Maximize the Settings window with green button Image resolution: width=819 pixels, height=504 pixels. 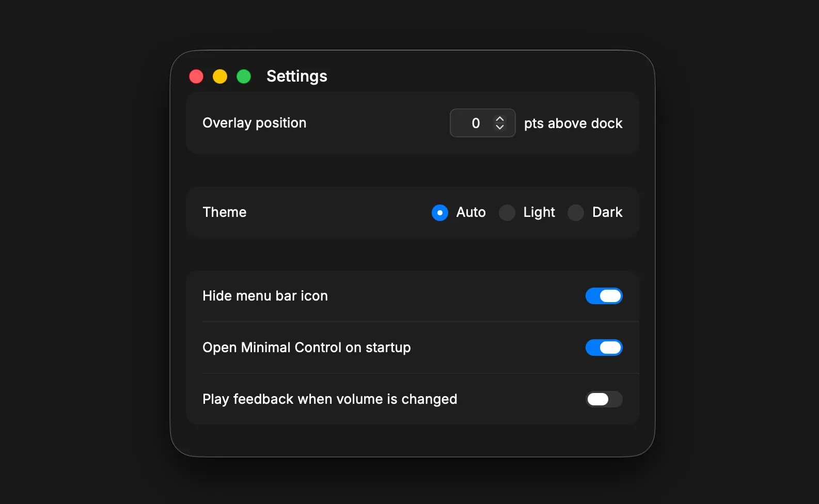(244, 76)
